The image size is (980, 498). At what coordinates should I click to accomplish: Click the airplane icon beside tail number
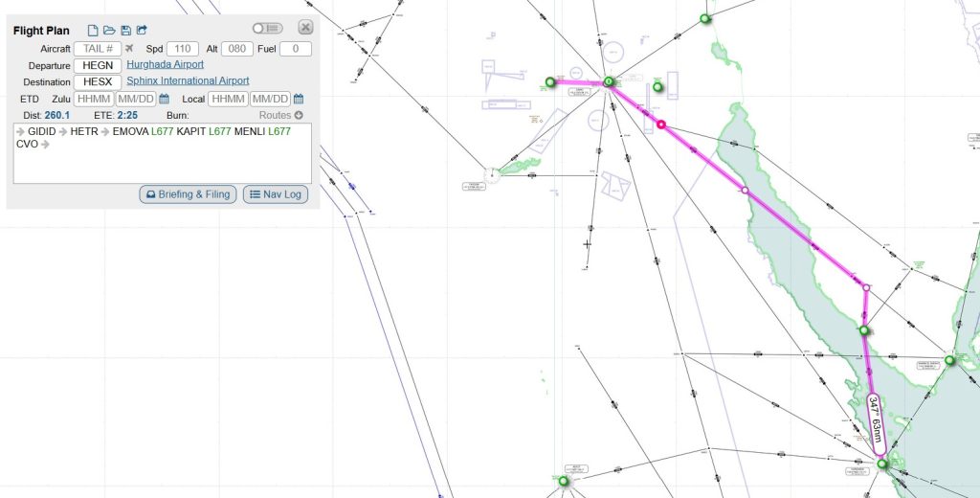[130, 49]
